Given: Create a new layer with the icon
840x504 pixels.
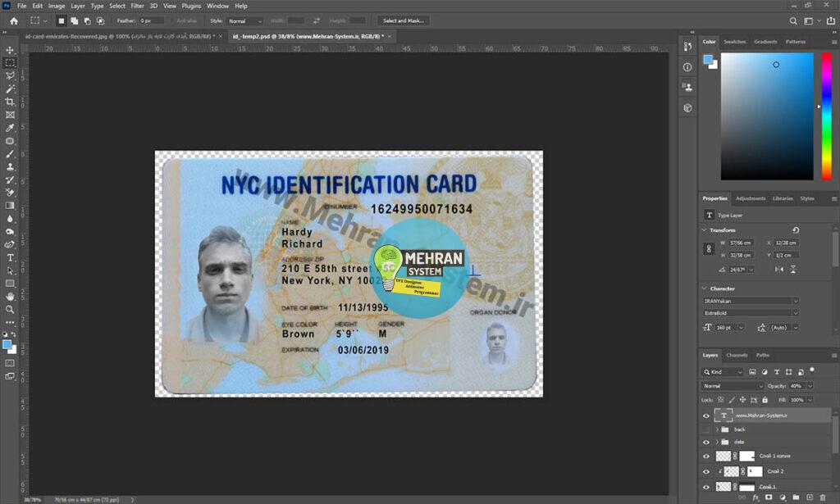Looking at the screenshot, I should tap(809, 497).
